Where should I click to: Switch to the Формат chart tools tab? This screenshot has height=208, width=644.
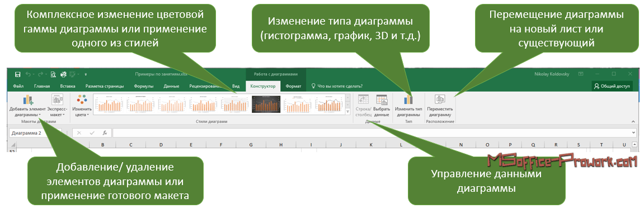tap(294, 86)
